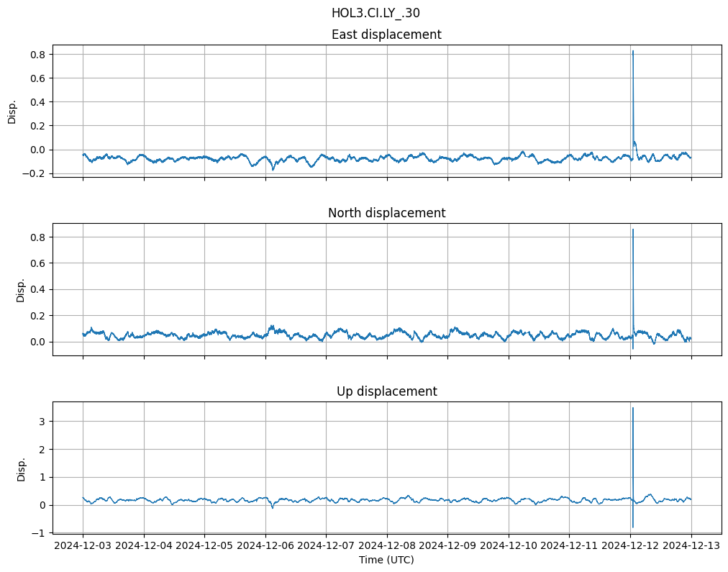The width and height of the screenshot is (728, 572).
Task: Click the Time (UTC) x-axis label
Action: (386, 560)
